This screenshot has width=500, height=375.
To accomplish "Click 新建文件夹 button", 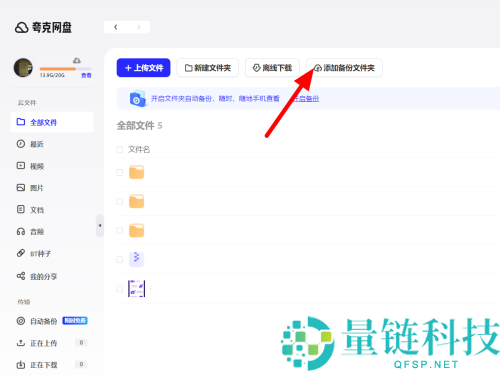I will [x=207, y=68].
